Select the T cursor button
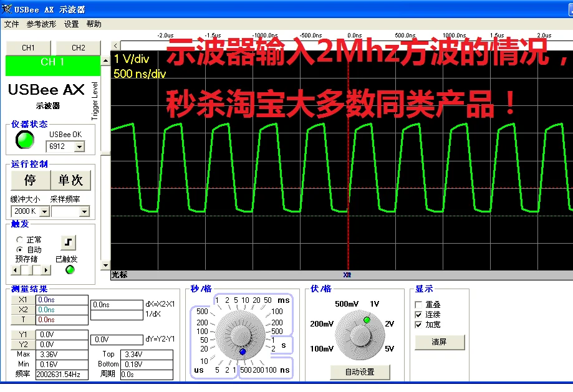Viewport: 573px width, 392px height. click(x=23, y=319)
